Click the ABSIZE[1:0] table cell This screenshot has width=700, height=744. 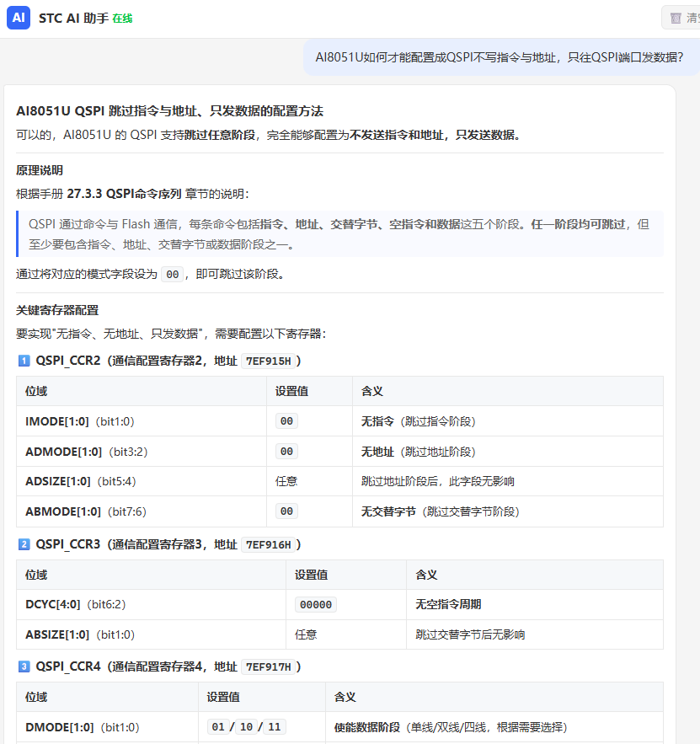(x=151, y=634)
